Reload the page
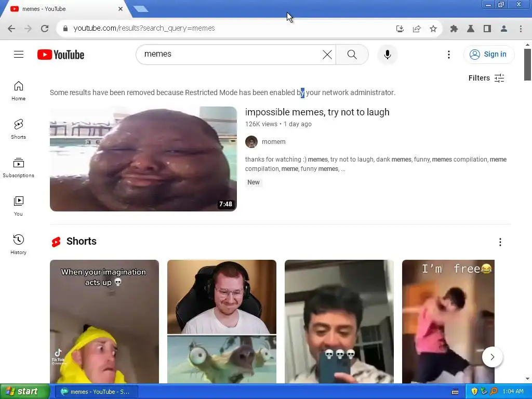 point(45,29)
